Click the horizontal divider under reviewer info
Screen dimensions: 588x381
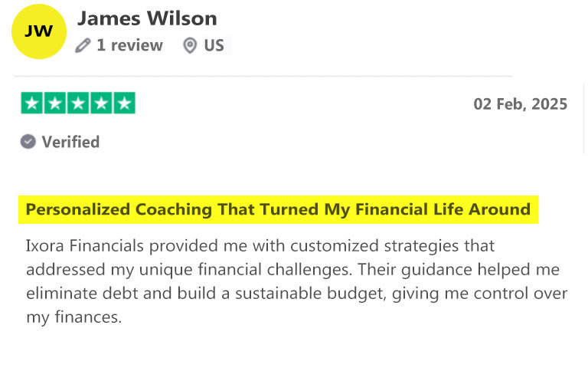coord(263,76)
